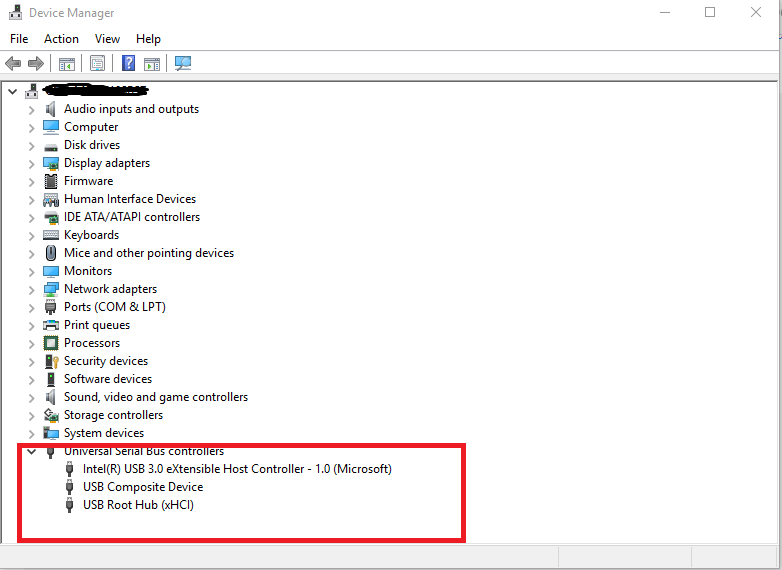Click the System devices folder icon

coord(51,433)
